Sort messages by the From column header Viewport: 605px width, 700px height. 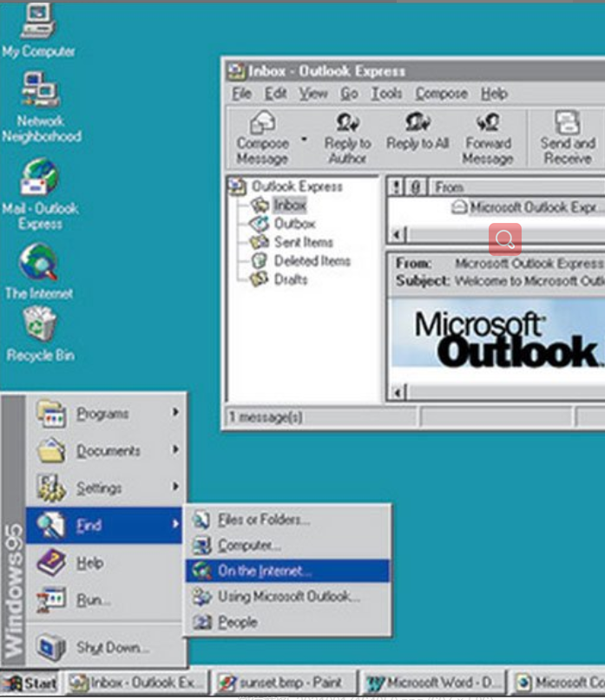pos(517,187)
